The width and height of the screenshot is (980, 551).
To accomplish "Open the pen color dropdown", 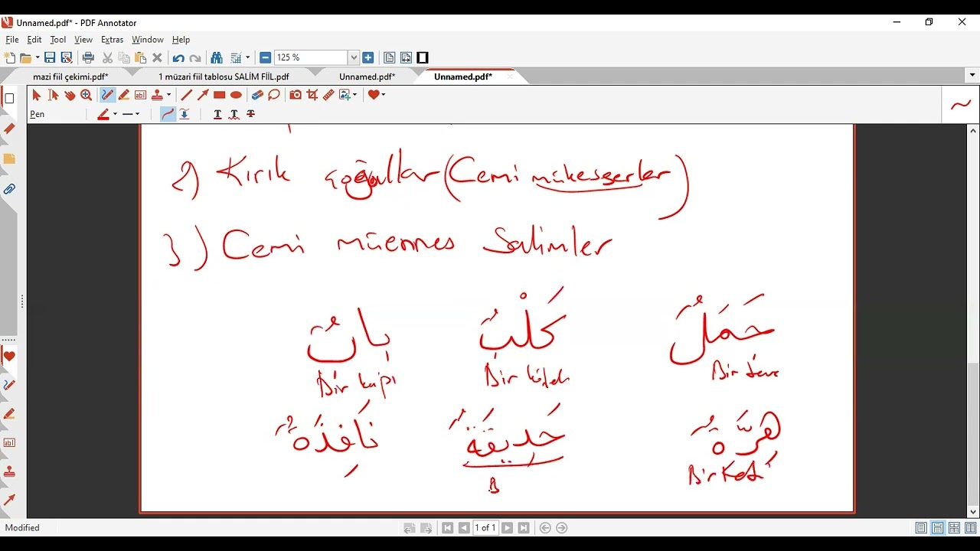I will coord(115,114).
